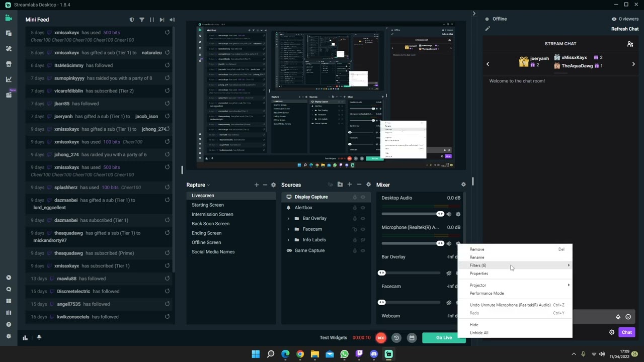
Task: Open the Layout Editor copy icon in sidebar
Action: [x=9, y=33]
